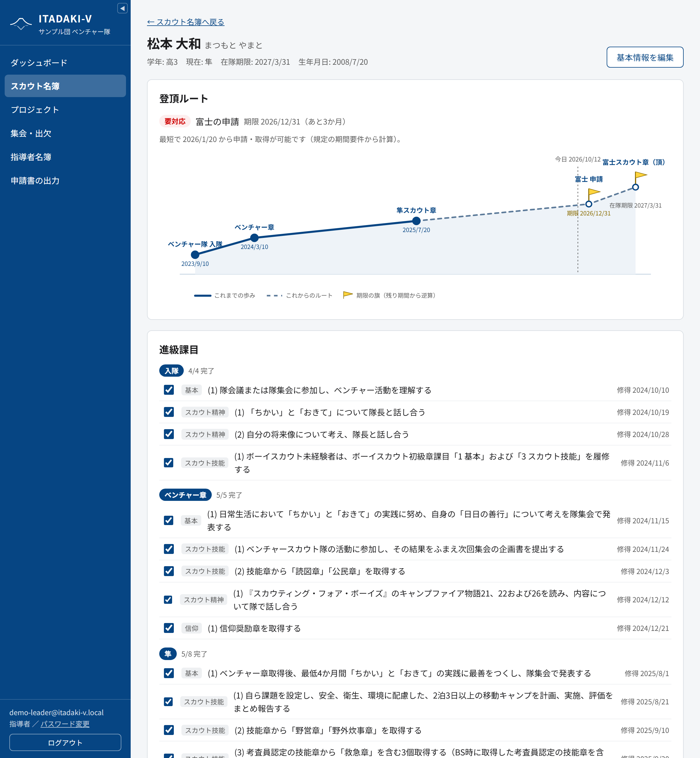Viewport: 700px width, 758px height.
Task: Toggle the 自分の将来像について考え checkbox
Action: tap(169, 434)
